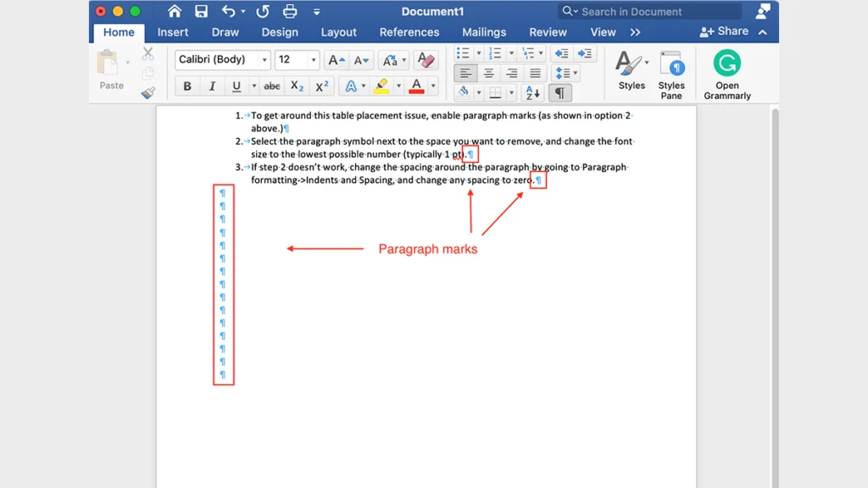868x488 pixels.
Task: Open the Undo history dropdown arrow
Action: (243, 12)
